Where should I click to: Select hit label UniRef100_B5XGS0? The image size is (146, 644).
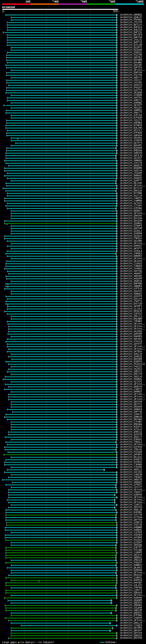pyautogui.click(x=131, y=575)
